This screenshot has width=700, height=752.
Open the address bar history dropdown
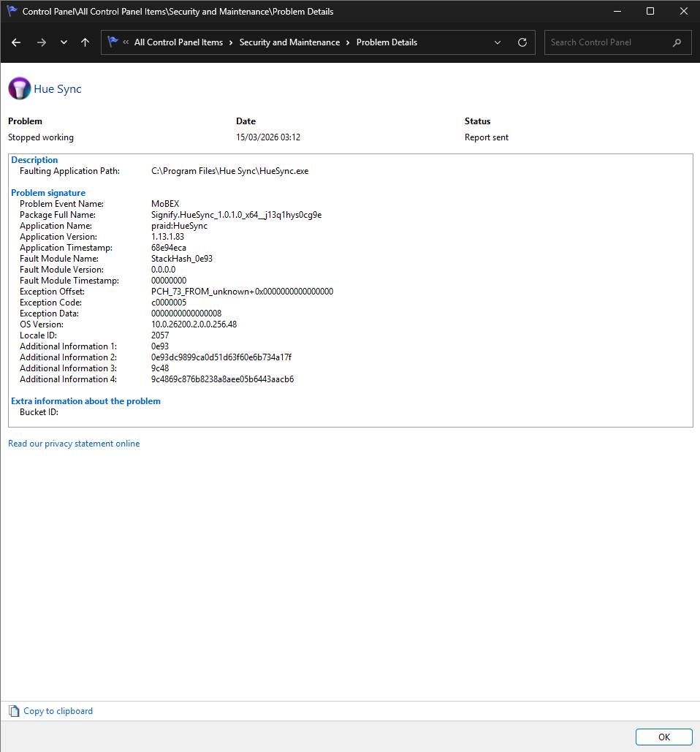click(498, 42)
